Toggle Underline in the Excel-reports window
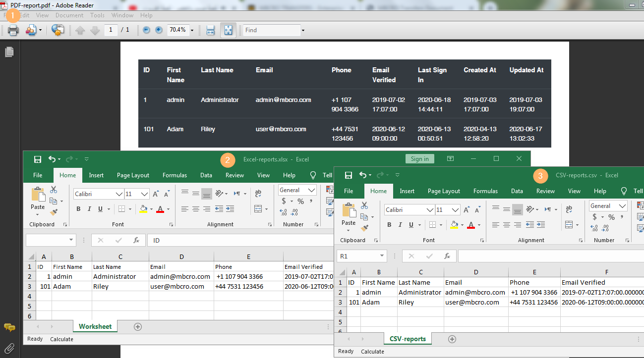 101,209
